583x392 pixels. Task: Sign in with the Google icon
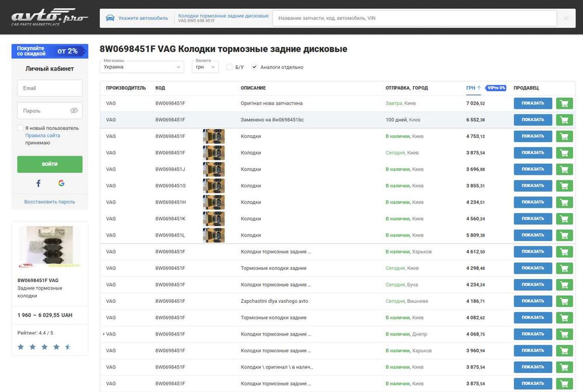click(x=61, y=183)
